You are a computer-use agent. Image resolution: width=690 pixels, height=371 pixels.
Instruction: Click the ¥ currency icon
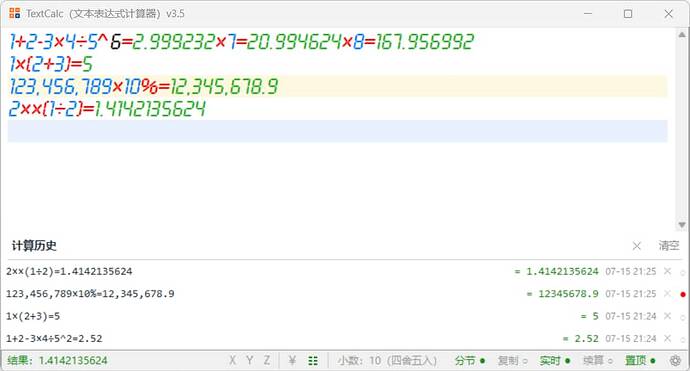click(x=292, y=361)
